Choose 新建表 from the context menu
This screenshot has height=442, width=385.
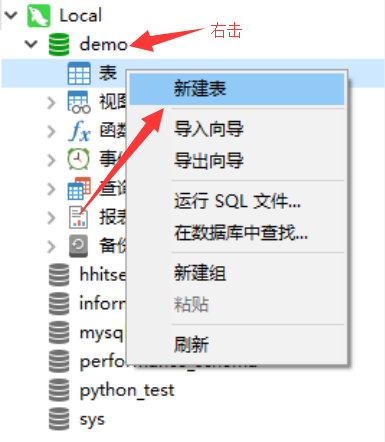coord(237,89)
